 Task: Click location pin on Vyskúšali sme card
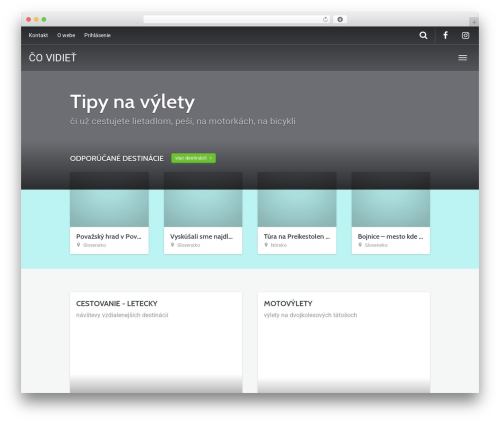[x=172, y=245]
